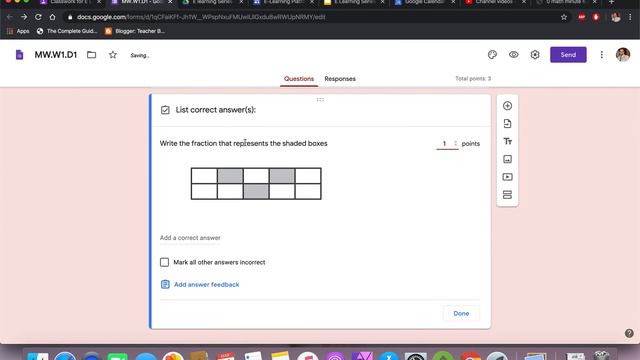Click the browser forward arrow

point(24,17)
